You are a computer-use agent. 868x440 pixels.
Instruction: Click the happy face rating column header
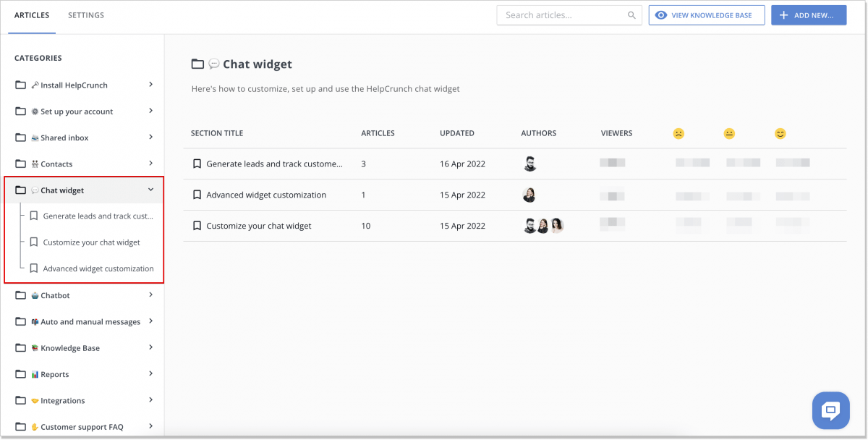(780, 133)
